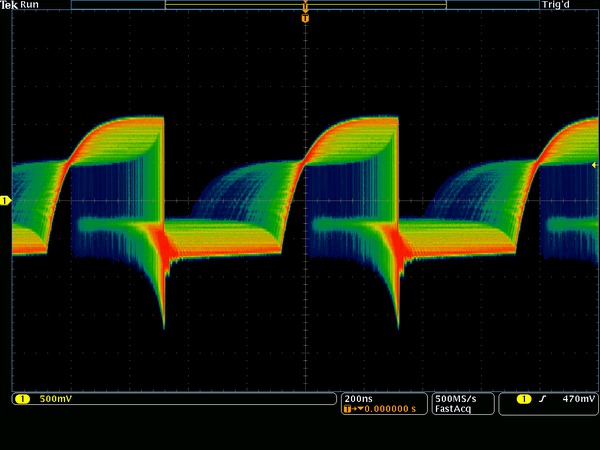The height and width of the screenshot is (450, 600).
Task: Click the trigger level arrow on right edge
Action: pyautogui.click(x=594, y=164)
